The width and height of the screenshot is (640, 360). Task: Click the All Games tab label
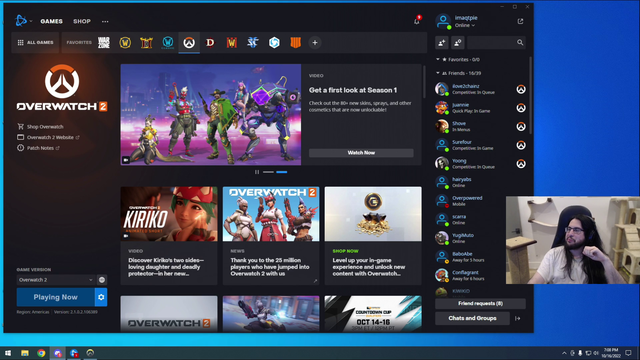pyautogui.click(x=40, y=42)
